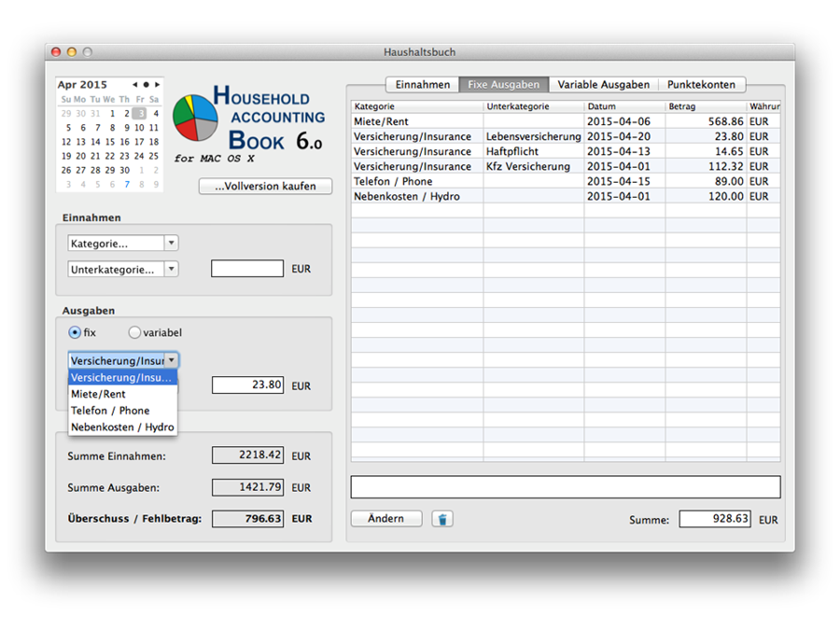The width and height of the screenshot is (840, 630).
Task: Open the Punktekonten tab
Action: pos(701,84)
